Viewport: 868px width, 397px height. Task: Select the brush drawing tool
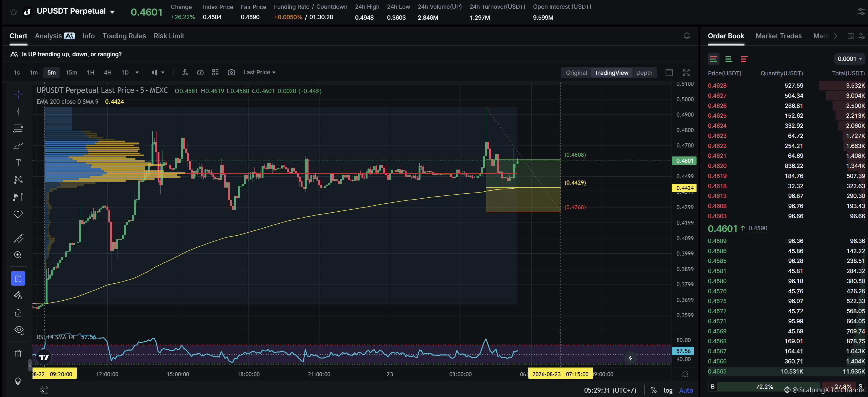tap(18, 146)
